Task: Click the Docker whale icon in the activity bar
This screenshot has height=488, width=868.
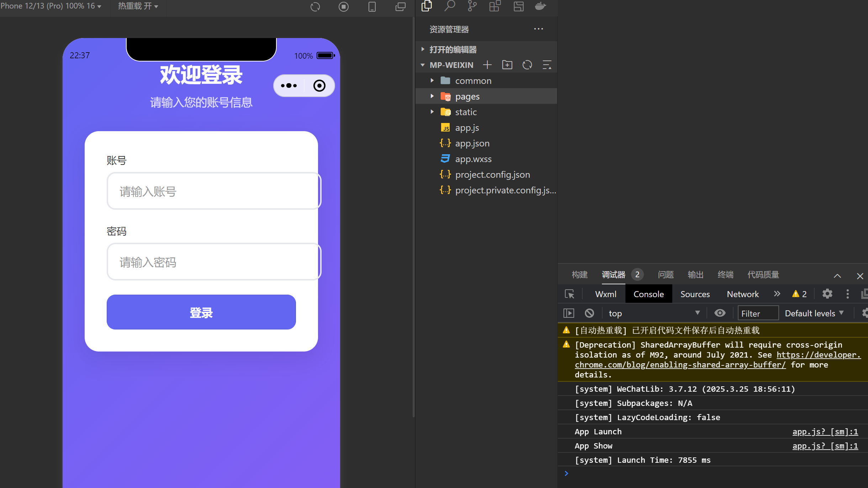Action: pos(541,7)
